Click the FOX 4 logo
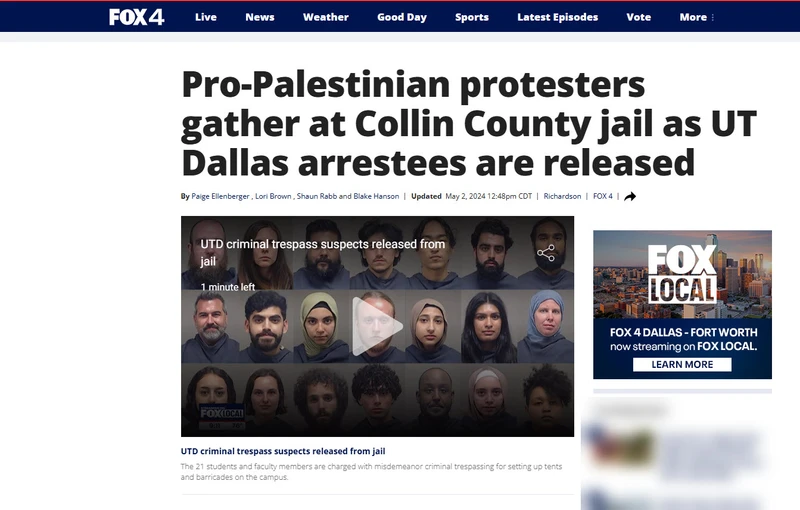 [136, 17]
